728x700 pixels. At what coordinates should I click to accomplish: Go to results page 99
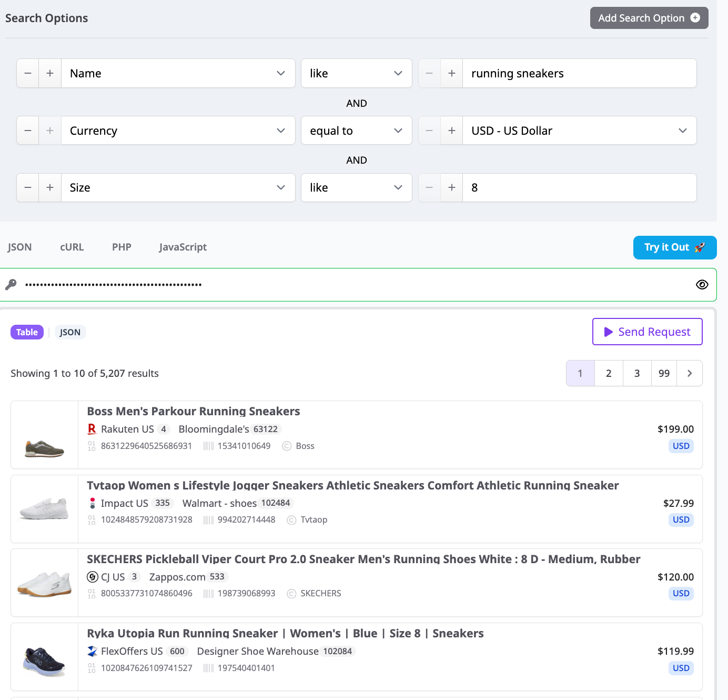[x=664, y=373]
